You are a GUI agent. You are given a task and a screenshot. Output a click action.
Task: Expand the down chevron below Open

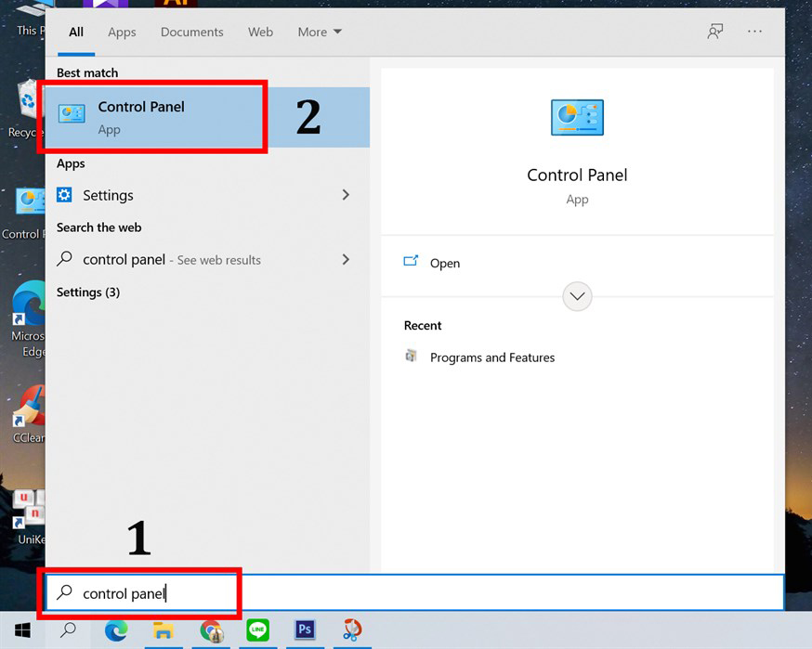point(577,296)
